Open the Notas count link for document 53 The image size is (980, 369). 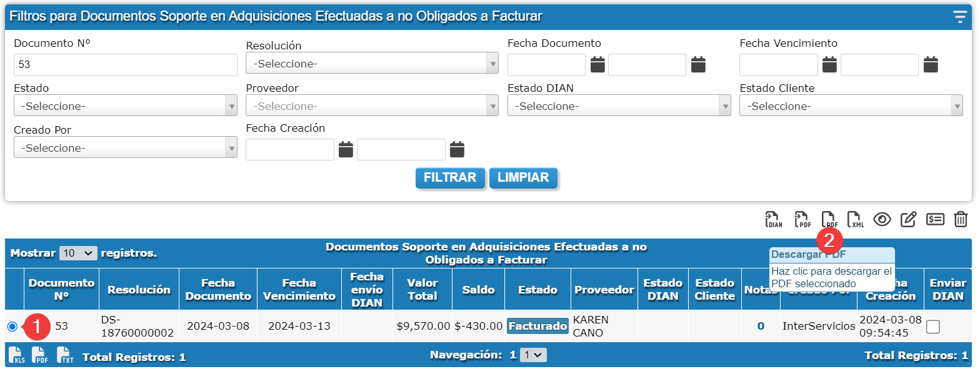click(x=761, y=326)
